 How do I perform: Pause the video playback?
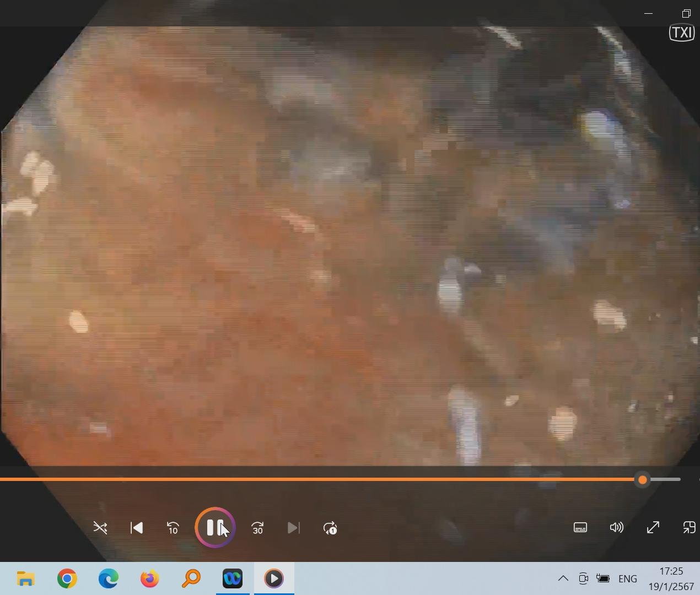pos(215,528)
